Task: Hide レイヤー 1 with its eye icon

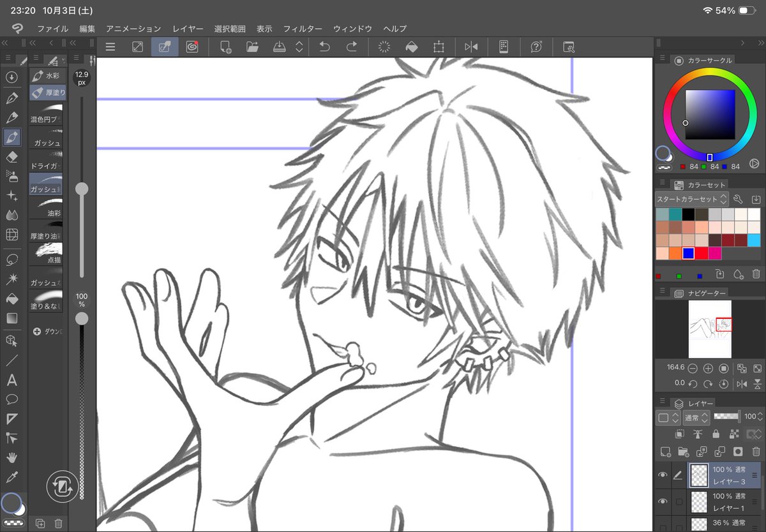Action: click(663, 502)
